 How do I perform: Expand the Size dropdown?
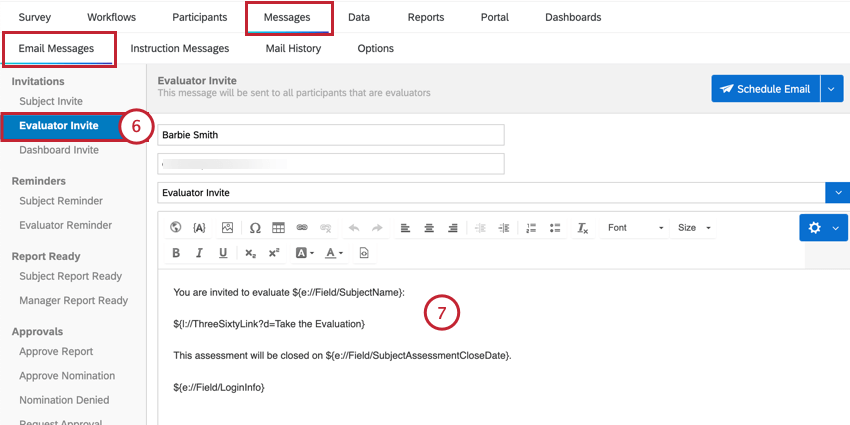[694, 228]
